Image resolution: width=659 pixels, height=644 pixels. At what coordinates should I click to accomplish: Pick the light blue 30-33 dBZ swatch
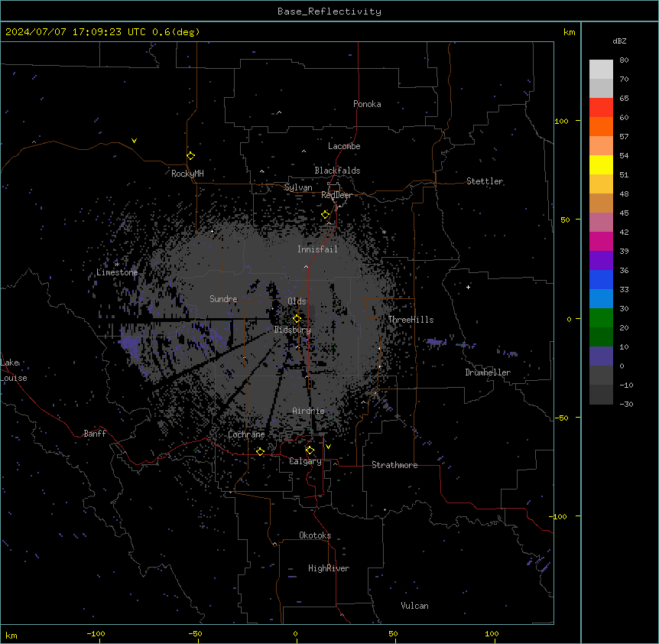[x=601, y=299]
